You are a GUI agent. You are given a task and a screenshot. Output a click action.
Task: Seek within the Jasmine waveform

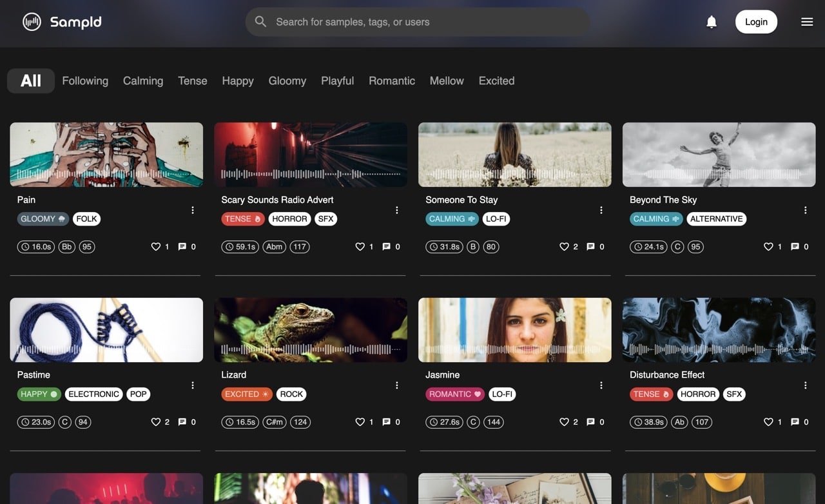coord(515,349)
